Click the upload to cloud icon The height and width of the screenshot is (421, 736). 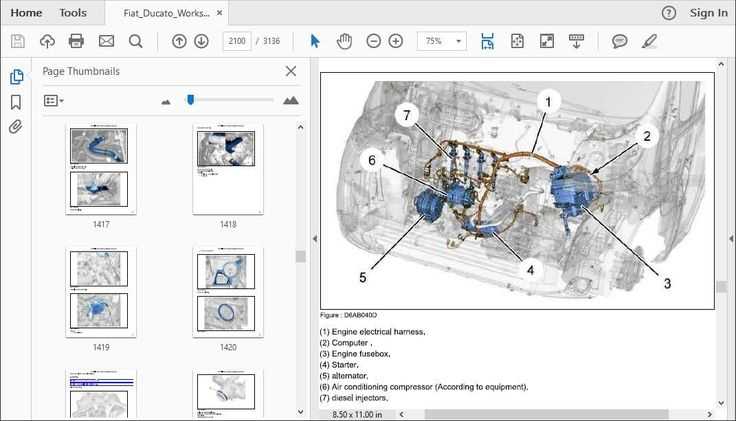point(47,41)
